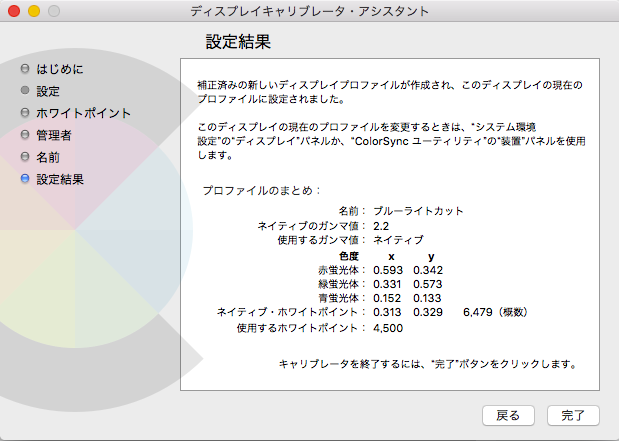
Task: Select the 設定 step in the sidebar
Action: [x=48, y=91]
